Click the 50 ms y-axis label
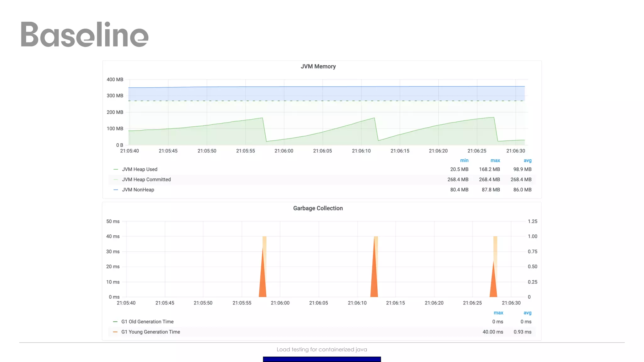Image resolution: width=644 pixels, height=362 pixels. tap(113, 222)
